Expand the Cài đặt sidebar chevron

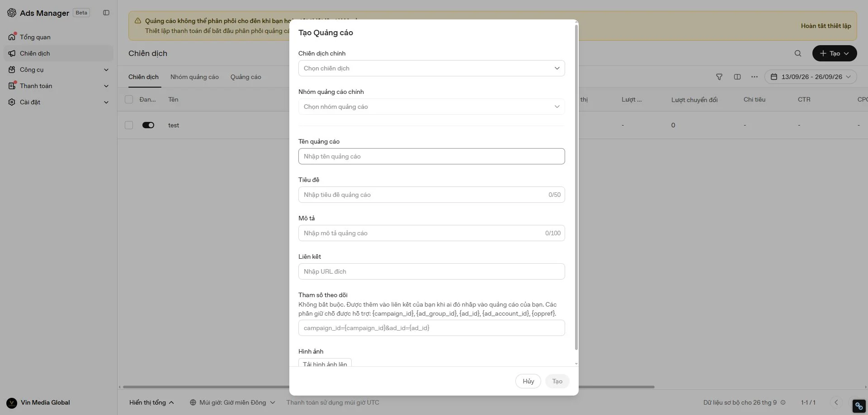pos(106,102)
